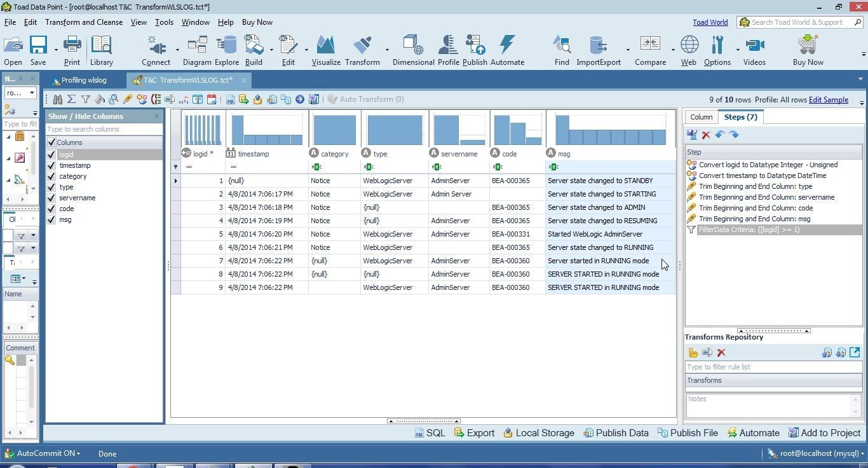The width and height of the screenshot is (868, 468).
Task: Click the Local Storage button
Action: coord(539,433)
